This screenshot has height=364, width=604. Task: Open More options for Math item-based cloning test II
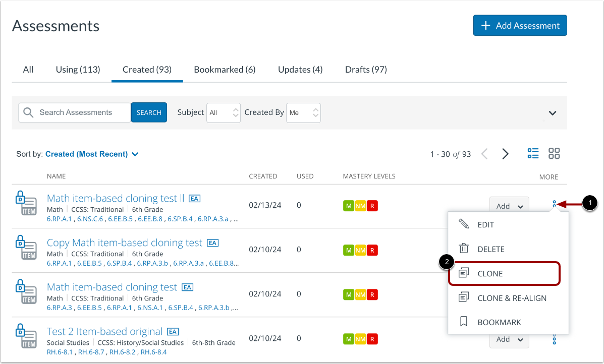point(555,204)
